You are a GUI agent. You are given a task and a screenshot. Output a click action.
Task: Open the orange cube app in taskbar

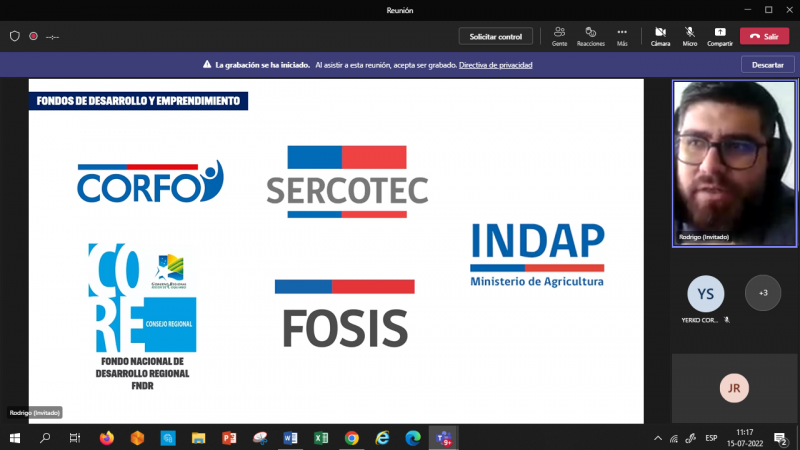click(x=137, y=438)
